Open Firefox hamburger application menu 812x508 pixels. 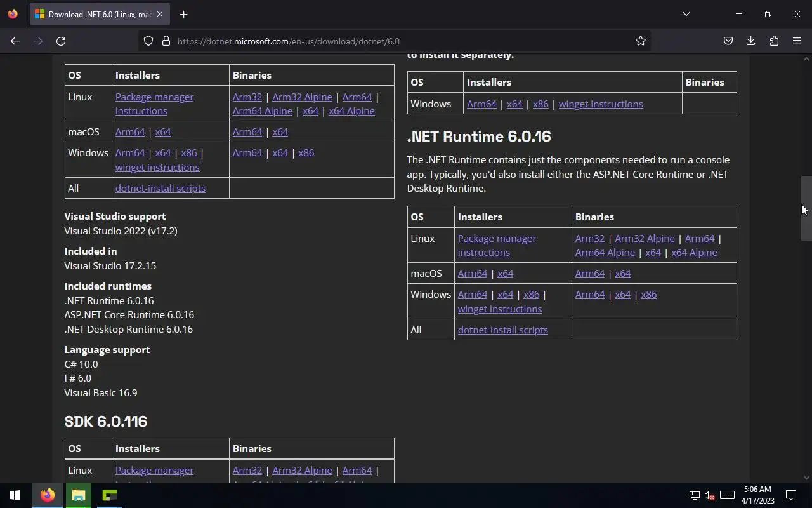tap(797, 41)
